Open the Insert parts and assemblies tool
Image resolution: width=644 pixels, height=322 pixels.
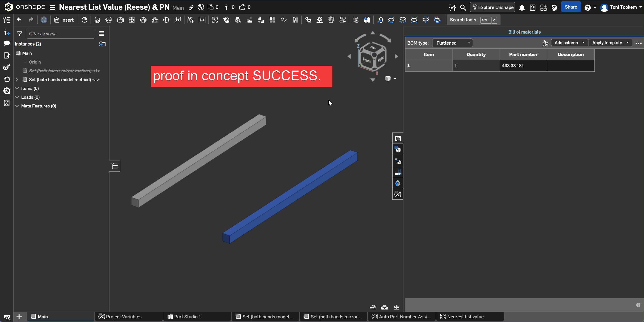click(x=64, y=20)
